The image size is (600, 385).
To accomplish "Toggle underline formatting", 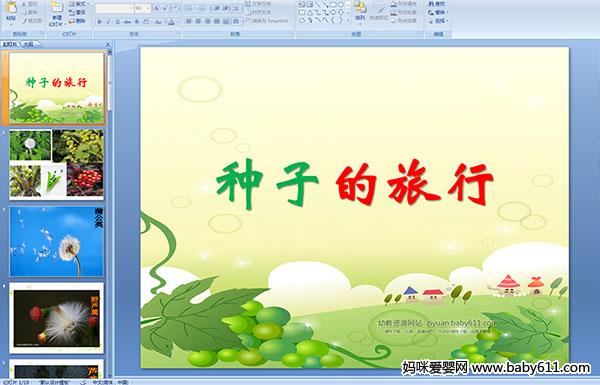I will (117, 22).
